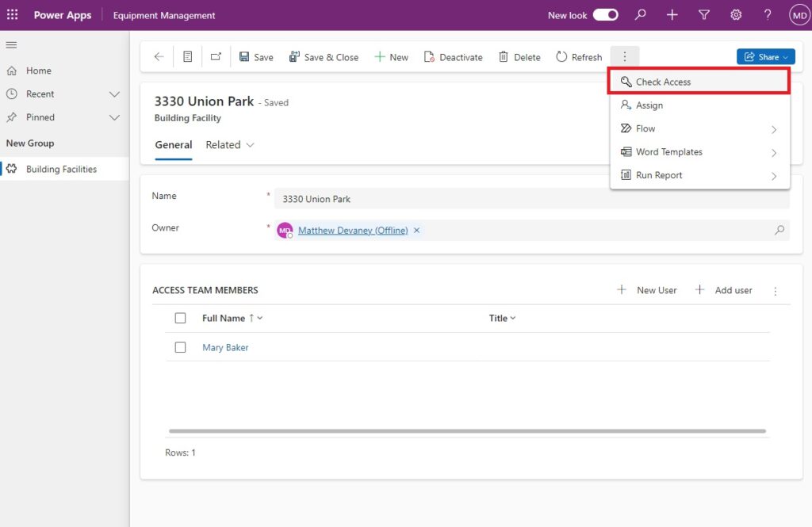
Task: Delete the 3330 Union Park record
Action: click(519, 56)
